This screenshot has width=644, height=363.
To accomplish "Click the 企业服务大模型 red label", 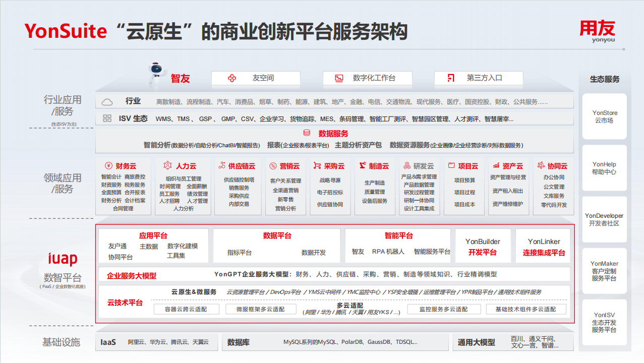I will coord(132,276).
